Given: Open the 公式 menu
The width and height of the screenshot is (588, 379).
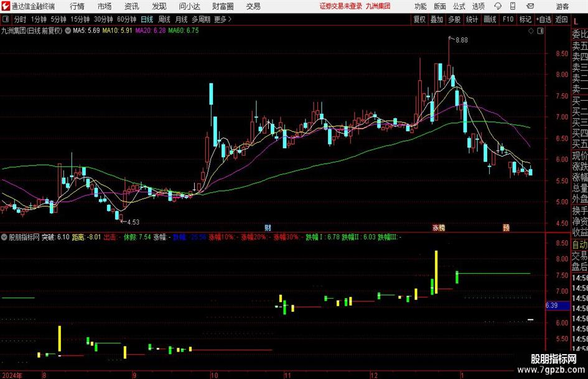Looking at the screenshot, I should tap(459, 6).
